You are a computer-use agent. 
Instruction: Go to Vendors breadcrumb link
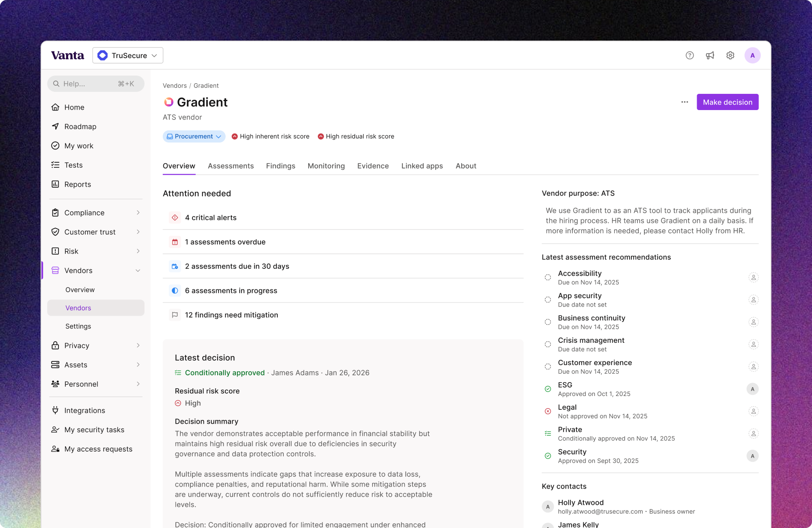tap(175, 86)
